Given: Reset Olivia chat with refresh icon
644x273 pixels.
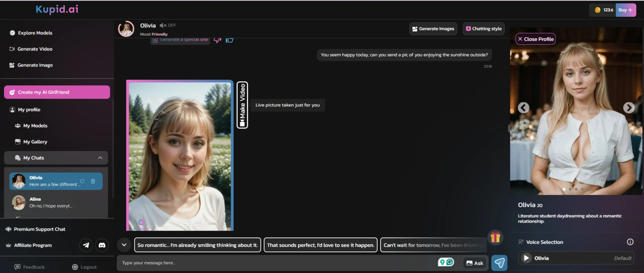Looking at the screenshot, I should click(x=82, y=181).
